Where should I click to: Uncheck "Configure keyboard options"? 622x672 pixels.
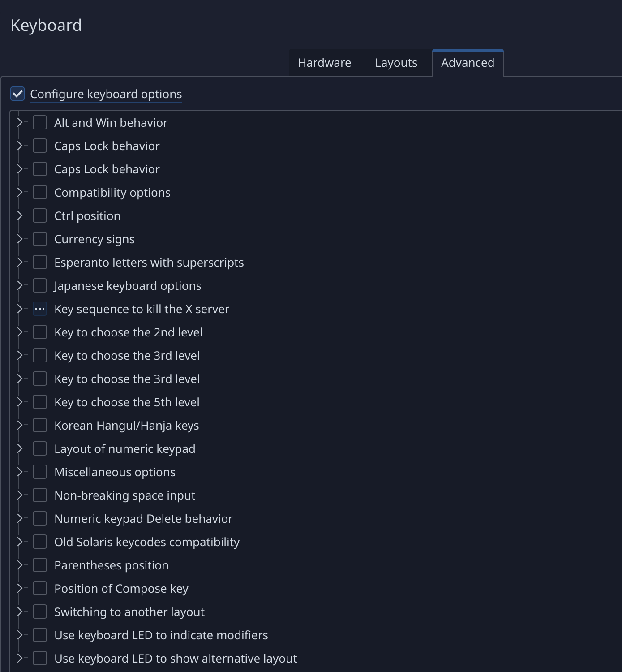click(x=17, y=94)
